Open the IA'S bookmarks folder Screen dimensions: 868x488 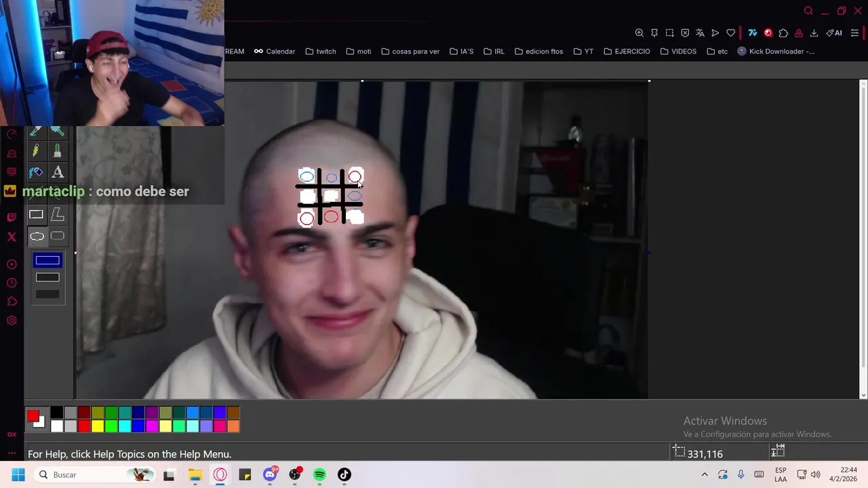point(461,52)
